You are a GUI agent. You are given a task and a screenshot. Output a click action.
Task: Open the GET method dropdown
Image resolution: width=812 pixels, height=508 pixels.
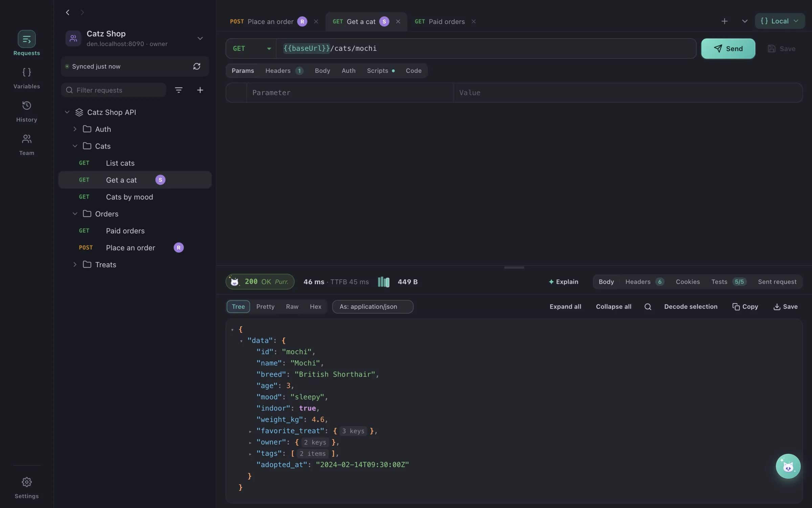pyautogui.click(x=251, y=49)
